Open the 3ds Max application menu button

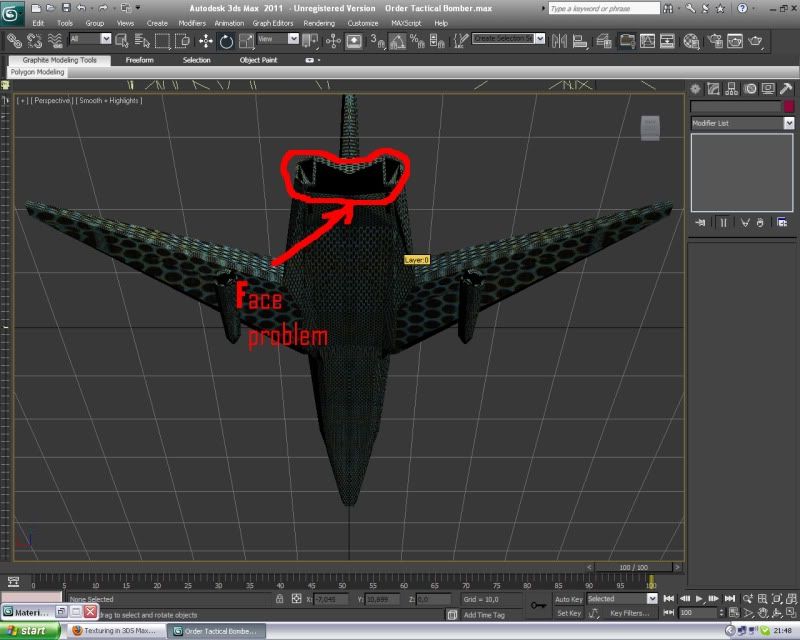click(11, 13)
